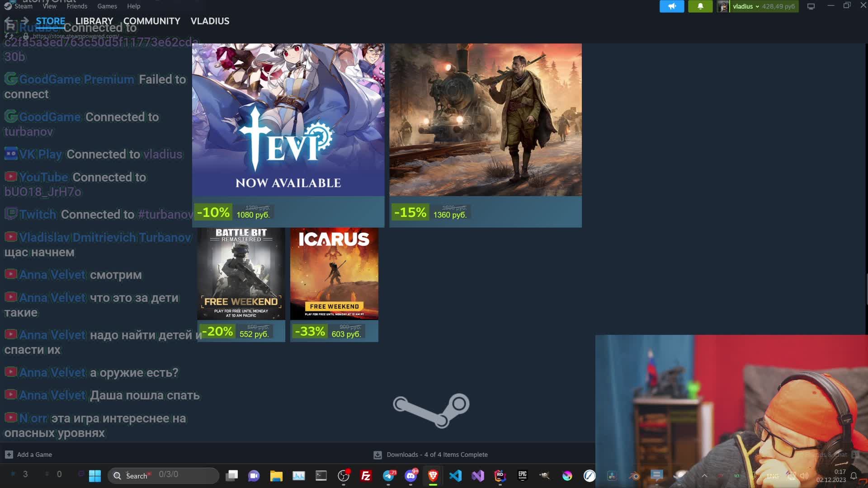Switch to the COMMUNITY tab

click(151, 21)
